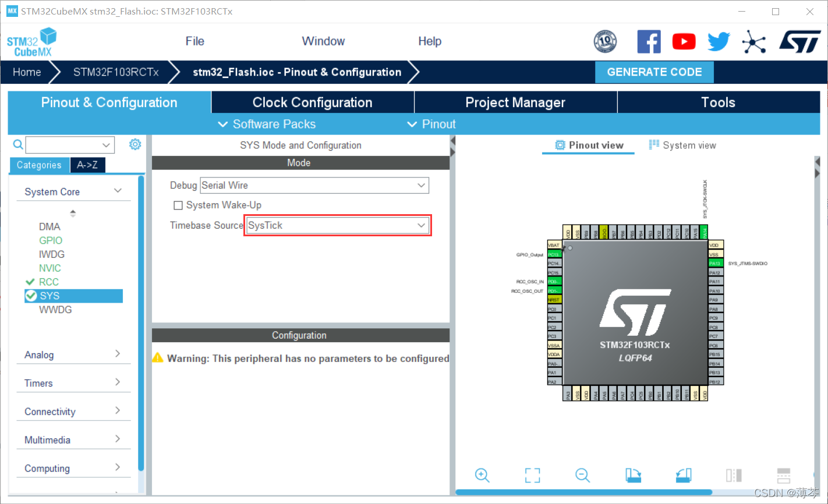Go to Home in the breadcrumb
The width and height of the screenshot is (828, 504).
point(27,72)
